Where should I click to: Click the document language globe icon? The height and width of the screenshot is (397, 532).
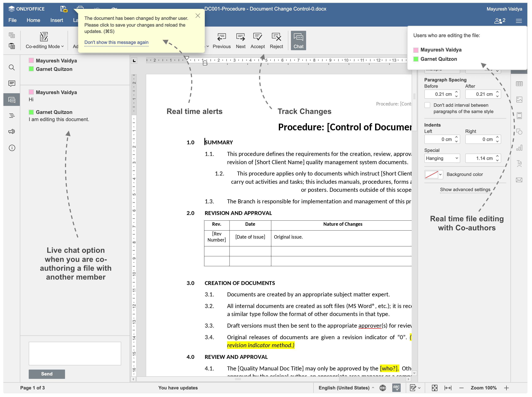[x=382, y=388]
